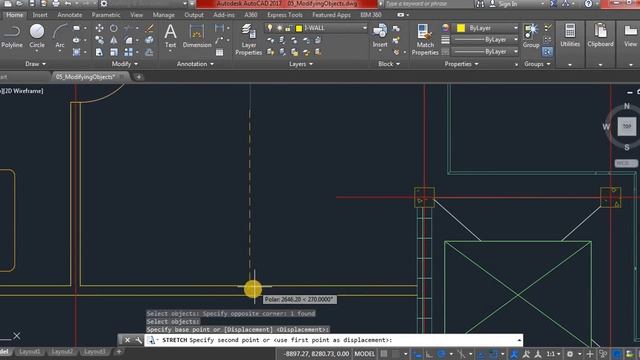
Task: Toggle layer lock icon for I-WALL
Action: 288,28
